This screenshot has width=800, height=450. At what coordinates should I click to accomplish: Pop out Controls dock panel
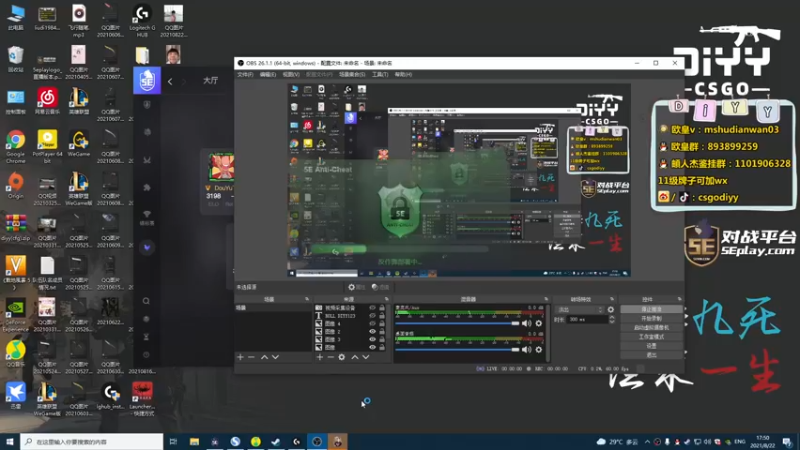coord(679,299)
